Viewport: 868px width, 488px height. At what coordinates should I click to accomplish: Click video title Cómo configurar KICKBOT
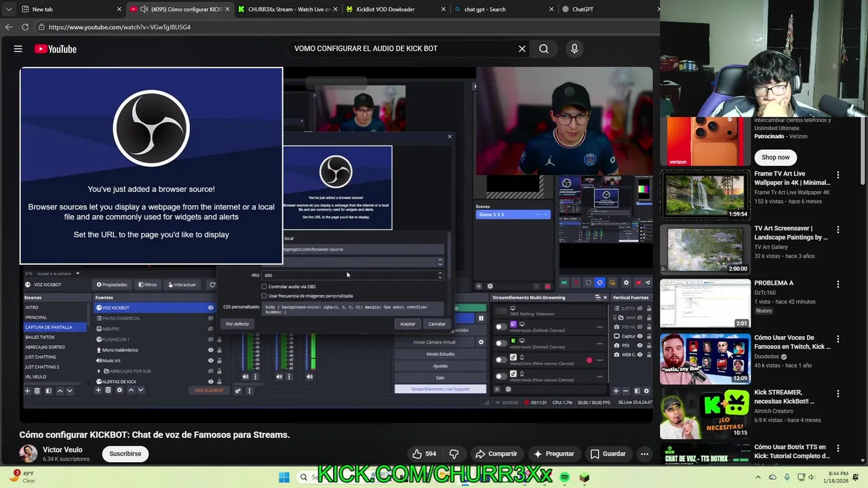(155, 435)
